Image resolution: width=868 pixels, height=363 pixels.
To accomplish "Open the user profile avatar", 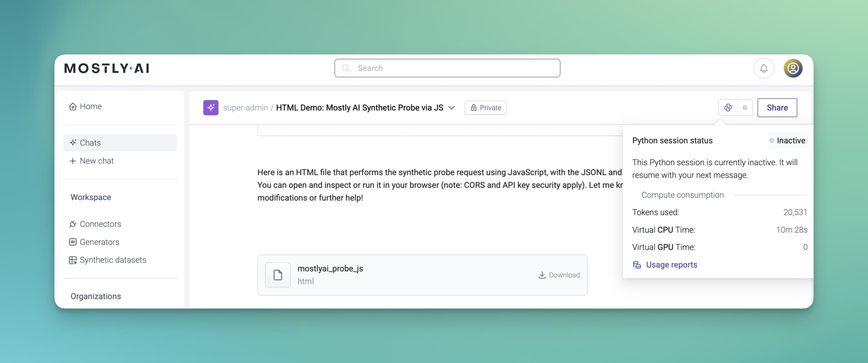I will [793, 68].
